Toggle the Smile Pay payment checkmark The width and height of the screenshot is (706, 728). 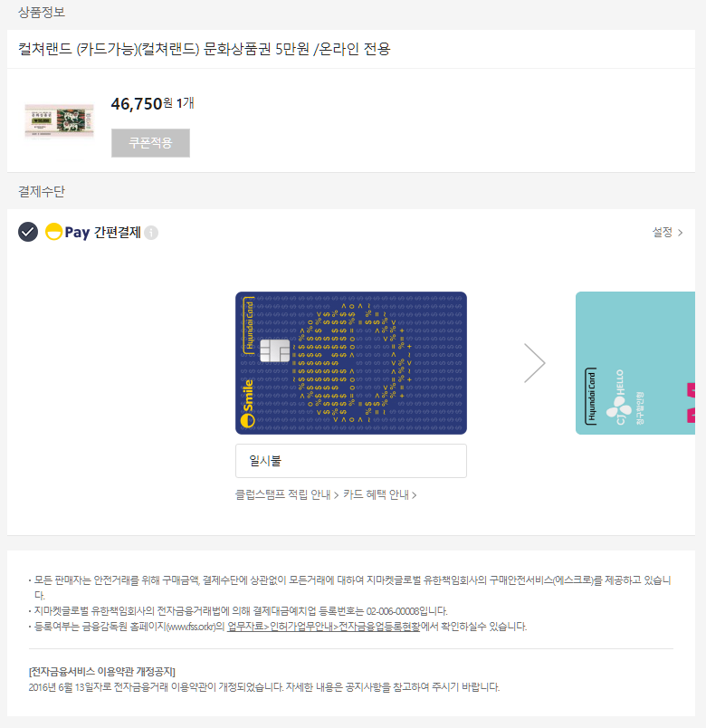tap(28, 232)
